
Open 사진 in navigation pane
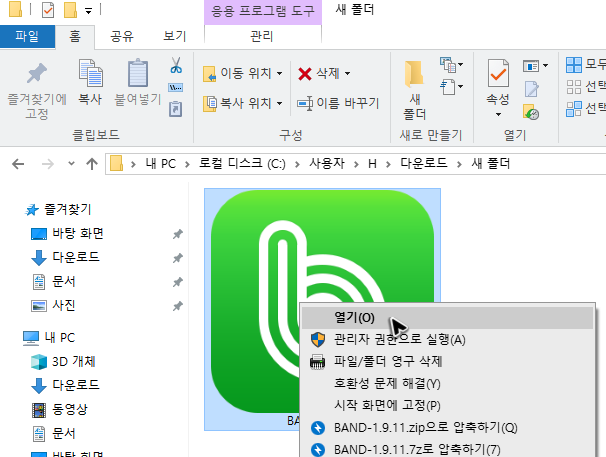point(63,305)
